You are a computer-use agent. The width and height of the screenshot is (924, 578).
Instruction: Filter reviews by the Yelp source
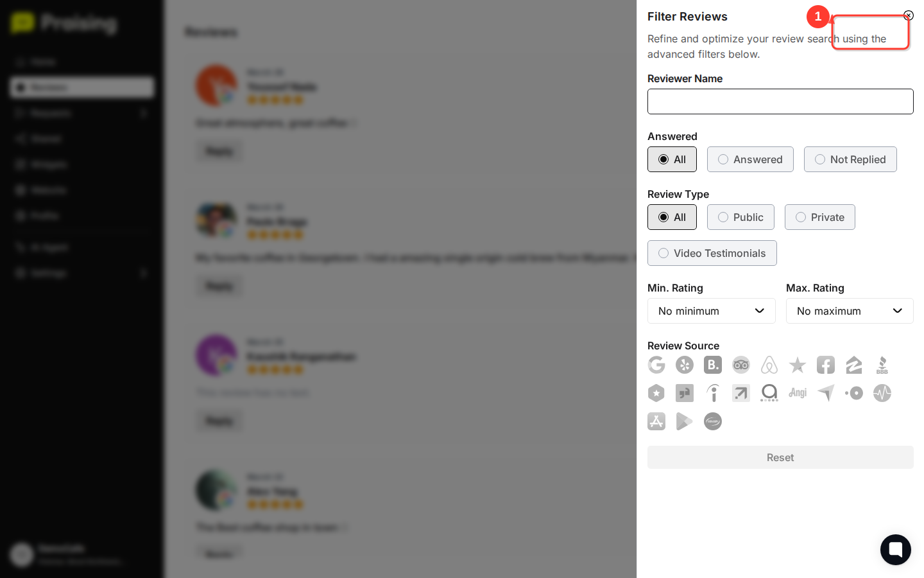coord(685,365)
